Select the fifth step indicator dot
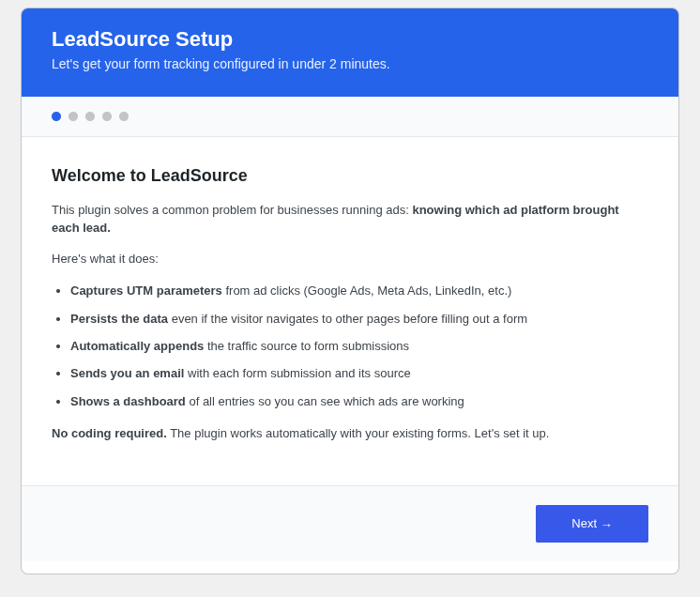700x597 pixels. point(124,116)
